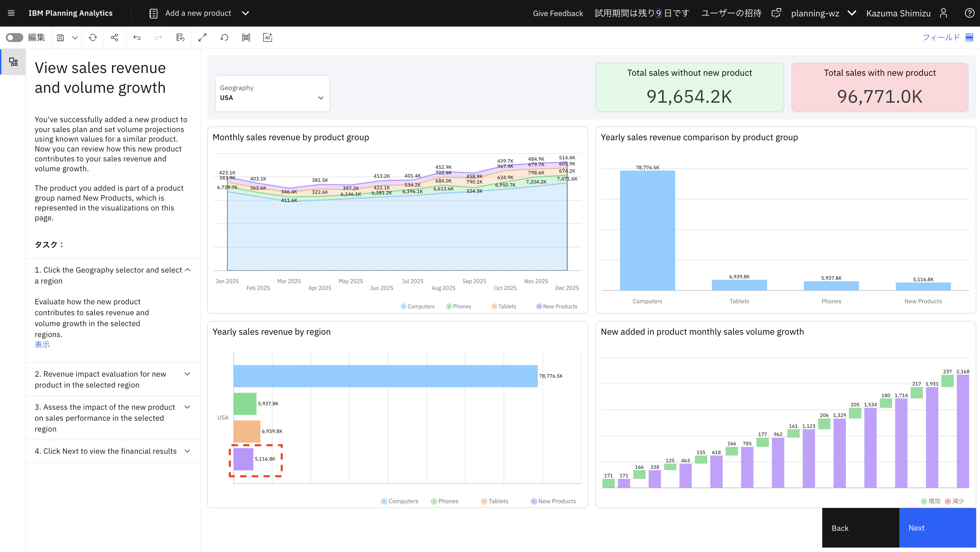This screenshot has width=980, height=552.
Task: Toggle Computers legend in monthly revenue chart
Action: click(418, 306)
